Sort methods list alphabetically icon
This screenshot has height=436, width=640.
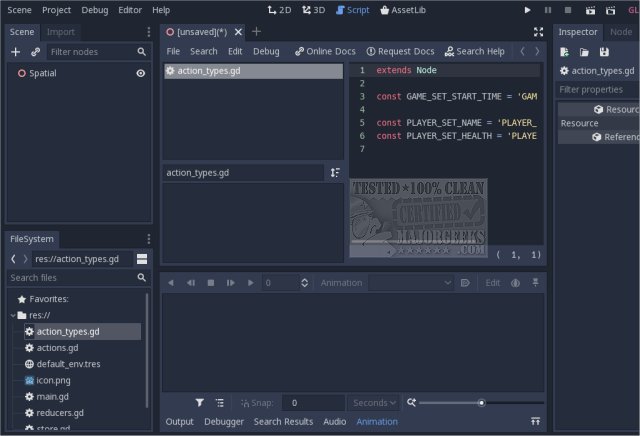click(335, 173)
